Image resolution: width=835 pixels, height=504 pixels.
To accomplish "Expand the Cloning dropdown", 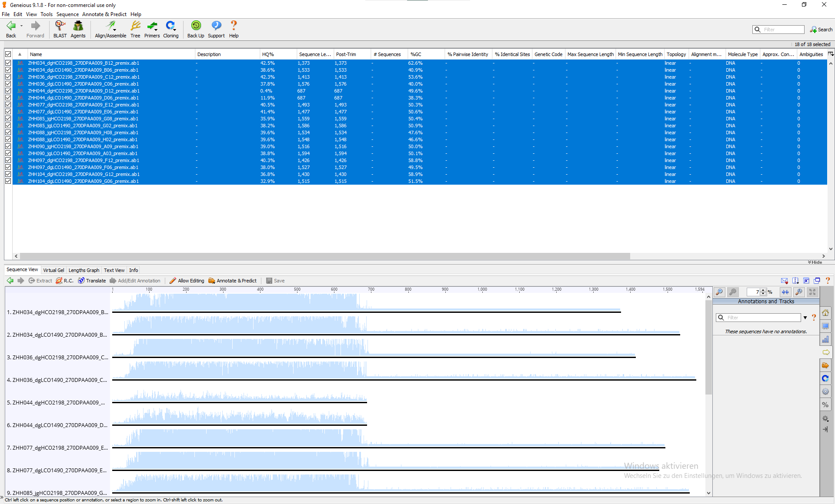I will [x=175, y=30].
